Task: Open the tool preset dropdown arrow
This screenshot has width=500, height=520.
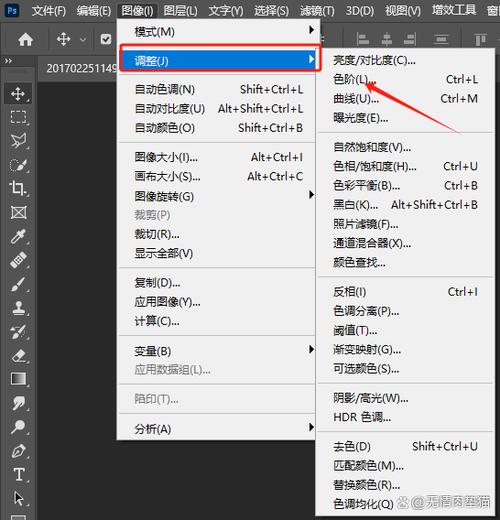Action: click(x=83, y=40)
